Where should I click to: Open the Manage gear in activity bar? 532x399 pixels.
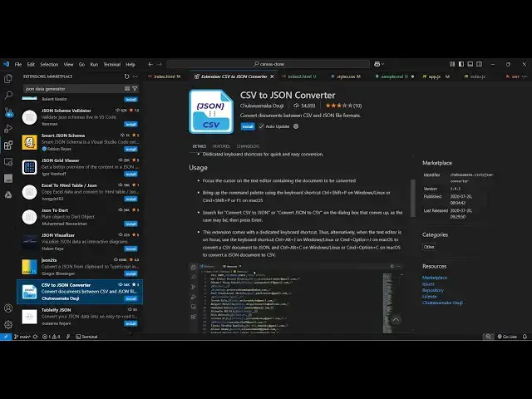coord(8,325)
